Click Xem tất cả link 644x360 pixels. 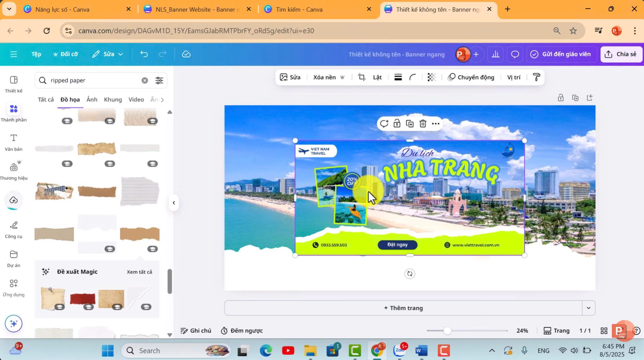pyautogui.click(x=139, y=272)
